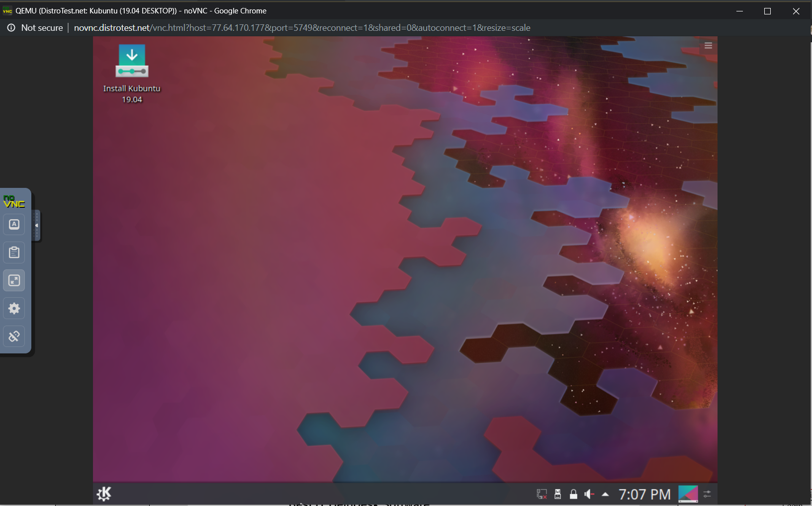
Task: Open the disconnected network tray icon
Action: (x=541, y=494)
